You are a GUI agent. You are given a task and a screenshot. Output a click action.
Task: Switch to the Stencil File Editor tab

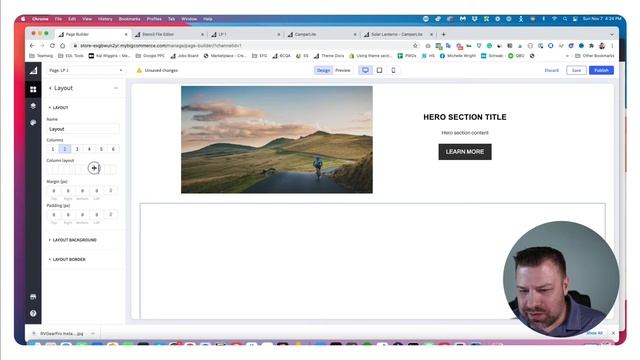pyautogui.click(x=169, y=34)
